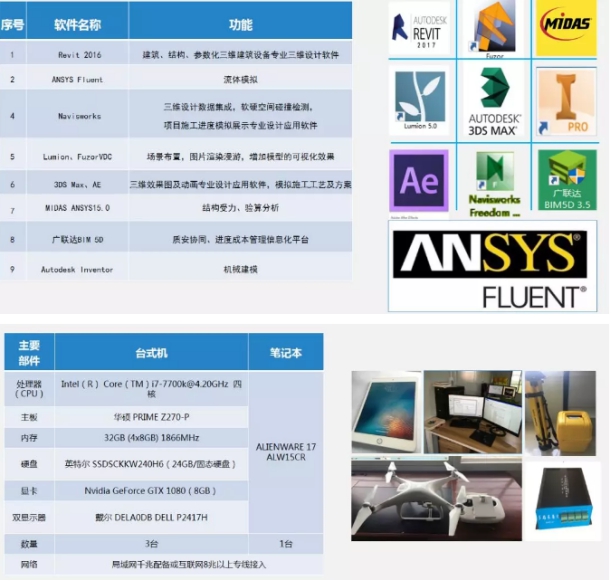Select the ALIENWARE 17 ALW15CR cell
This screenshot has height=581, width=611.
(x=286, y=452)
